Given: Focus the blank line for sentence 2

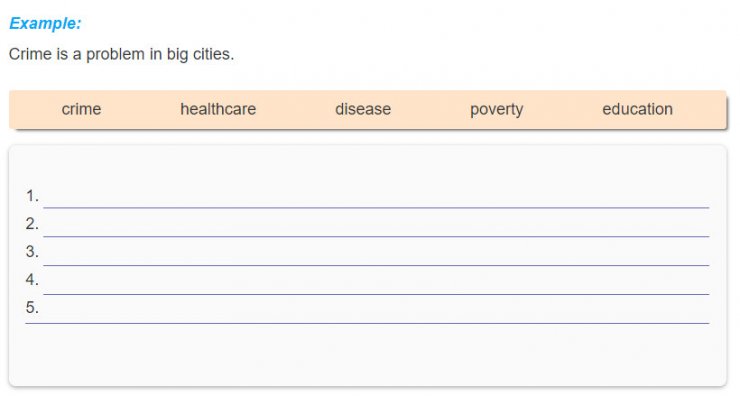Looking at the screenshot, I should pyautogui.click(x=376, y=226).
